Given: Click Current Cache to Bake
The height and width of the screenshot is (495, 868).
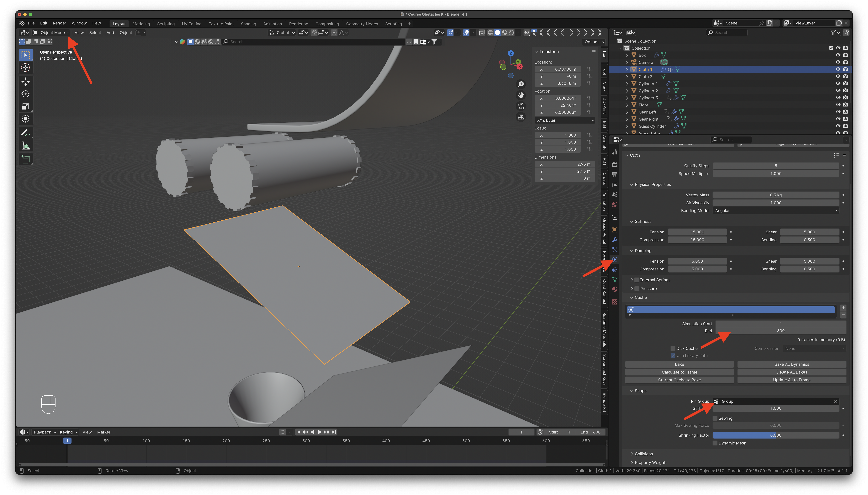Looking at the screenshot, I should click(679, 380).
